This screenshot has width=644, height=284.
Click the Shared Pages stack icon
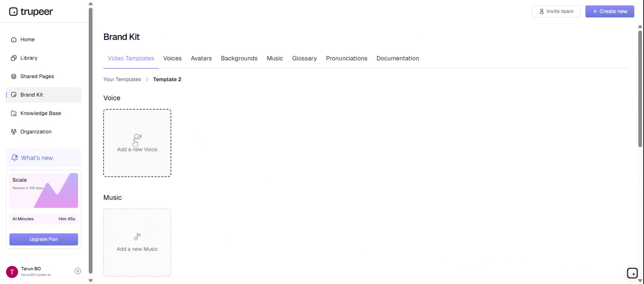14,77
